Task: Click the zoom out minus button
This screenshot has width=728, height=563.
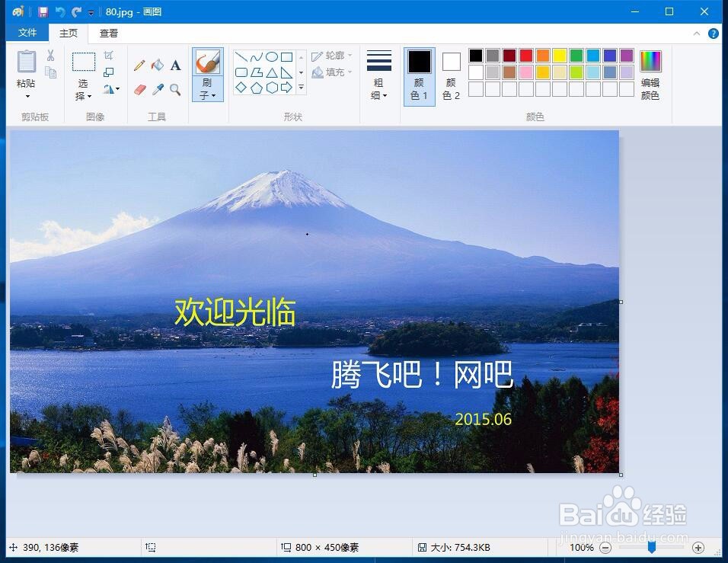Action: [605, 548]
